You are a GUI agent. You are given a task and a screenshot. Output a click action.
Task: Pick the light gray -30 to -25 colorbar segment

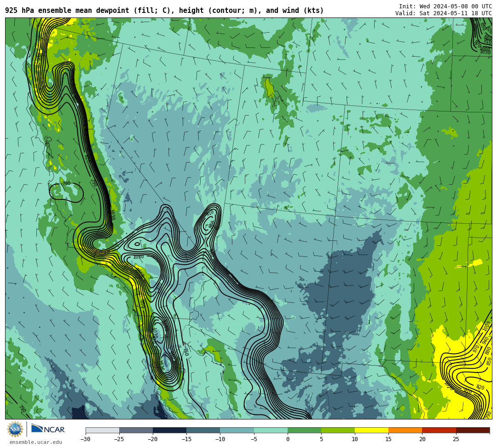102,430
